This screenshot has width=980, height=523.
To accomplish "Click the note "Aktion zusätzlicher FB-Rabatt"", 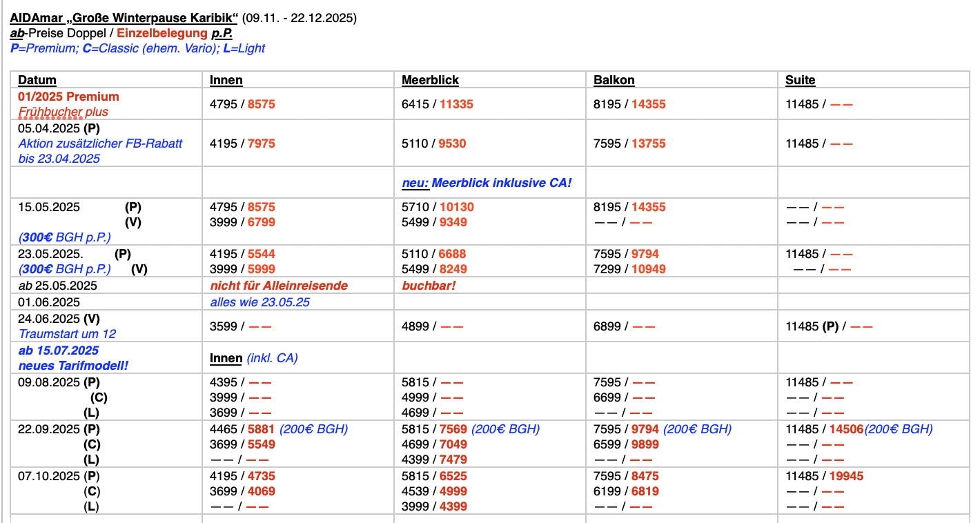I will pyautogui.click(x=101, y=144).
